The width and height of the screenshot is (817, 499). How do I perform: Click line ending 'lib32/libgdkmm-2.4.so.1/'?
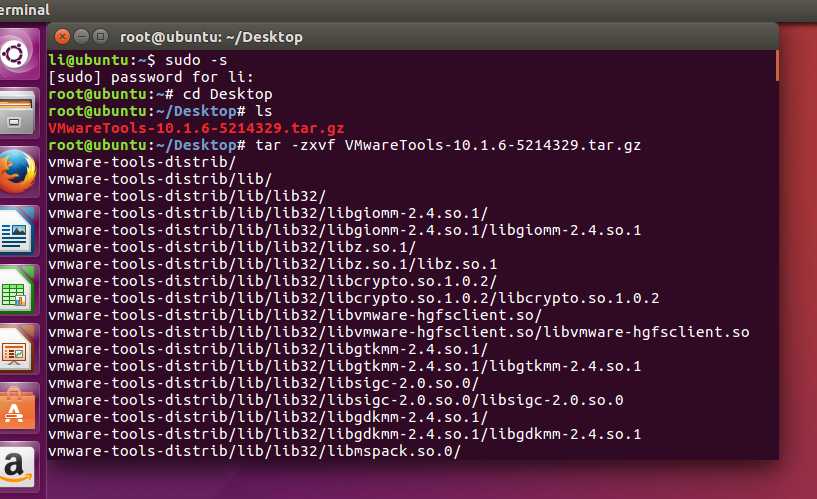tap(268, 417)
